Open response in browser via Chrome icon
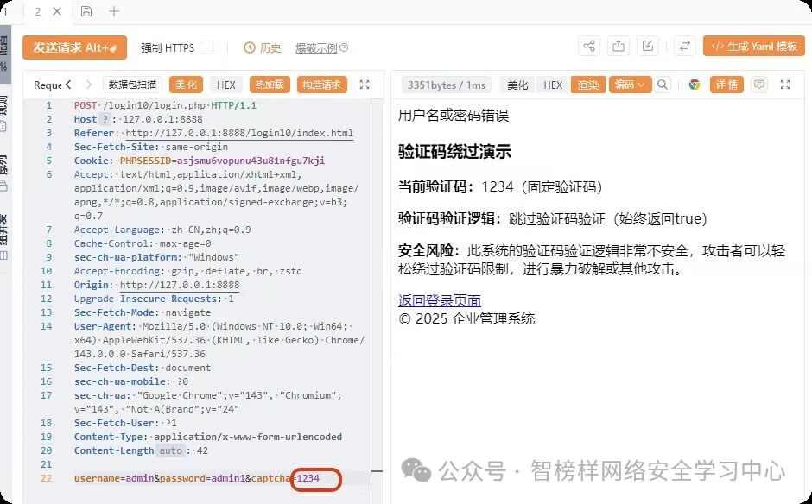Viewport: 812px width, 504px height. click(695, 85)
